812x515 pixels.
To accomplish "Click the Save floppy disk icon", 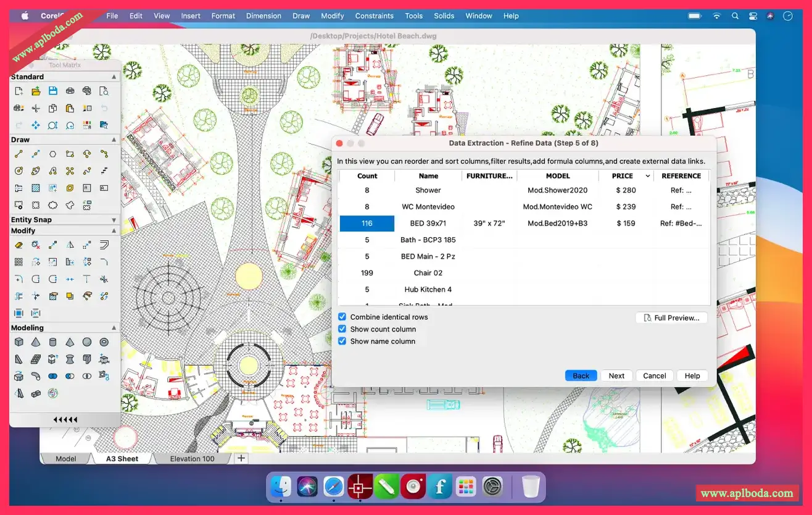I will point(53,91).
